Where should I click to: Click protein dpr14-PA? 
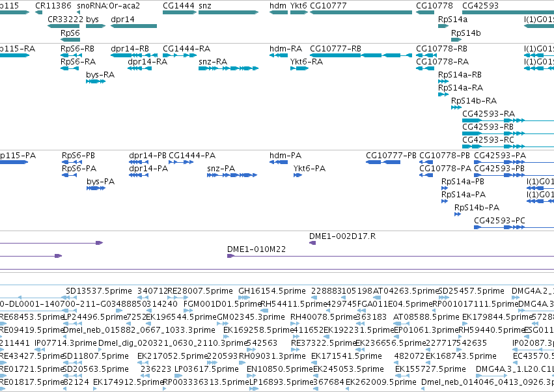139,175
